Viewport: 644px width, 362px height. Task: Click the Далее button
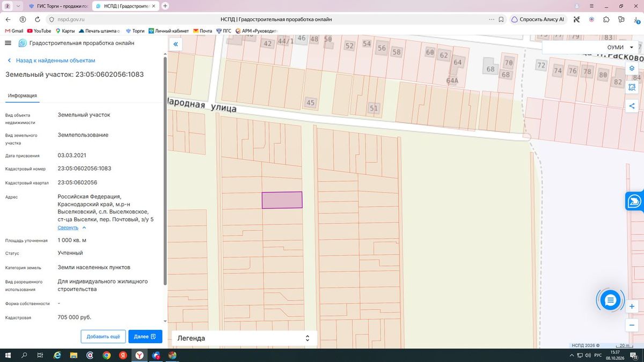tap(145, 336)
